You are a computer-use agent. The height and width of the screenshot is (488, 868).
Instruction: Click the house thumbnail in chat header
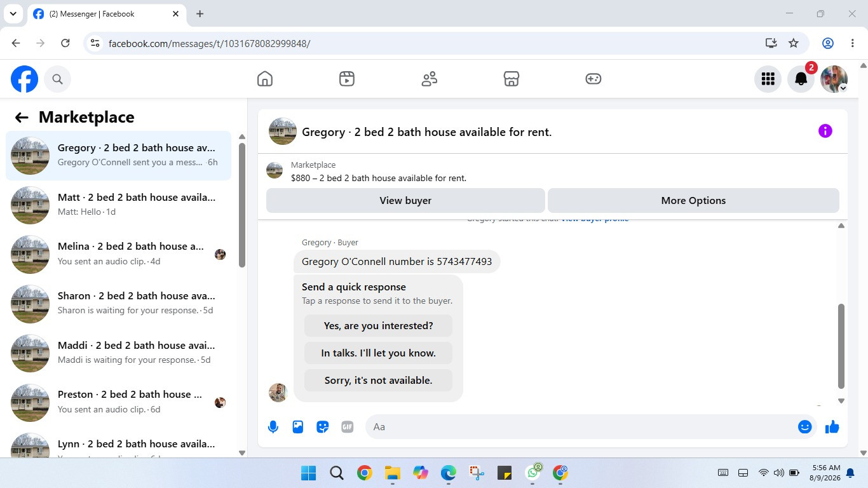point(283,132)
